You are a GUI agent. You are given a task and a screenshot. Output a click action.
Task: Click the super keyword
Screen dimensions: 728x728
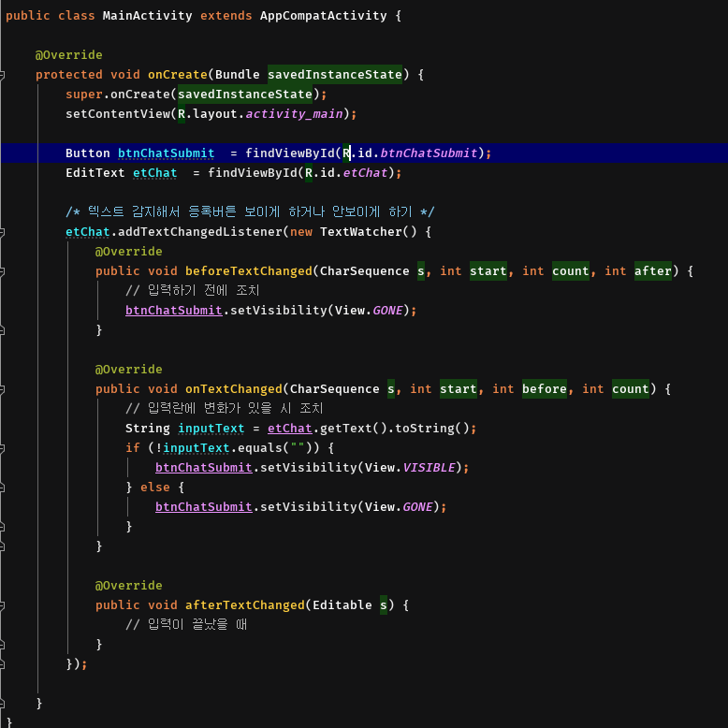[84, 95]
